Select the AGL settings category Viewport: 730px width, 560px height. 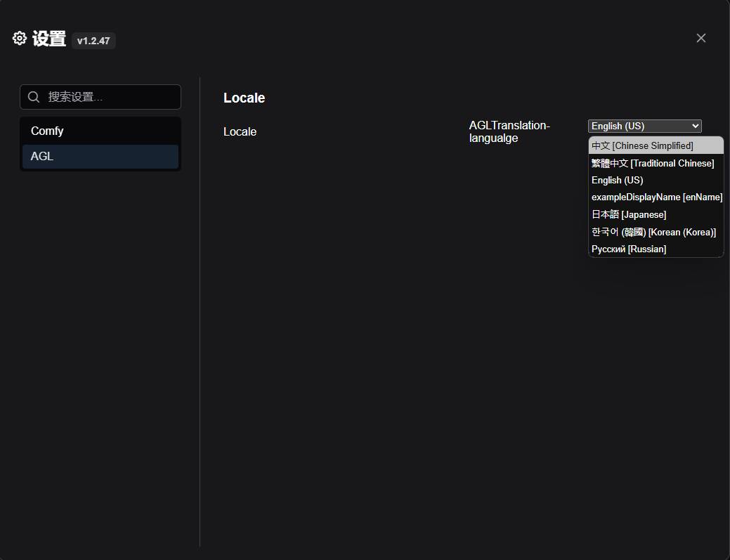tap(100, 157)
